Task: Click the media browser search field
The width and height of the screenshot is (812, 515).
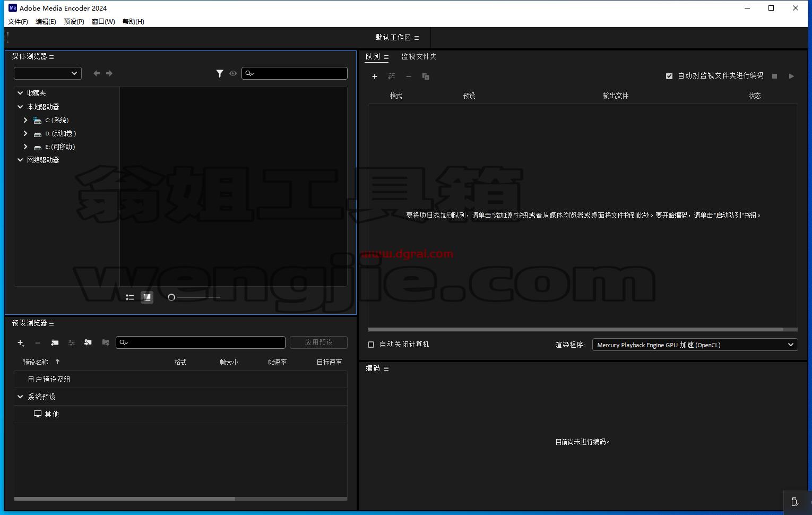Action: pyautogui.click(x=295, y=73)
